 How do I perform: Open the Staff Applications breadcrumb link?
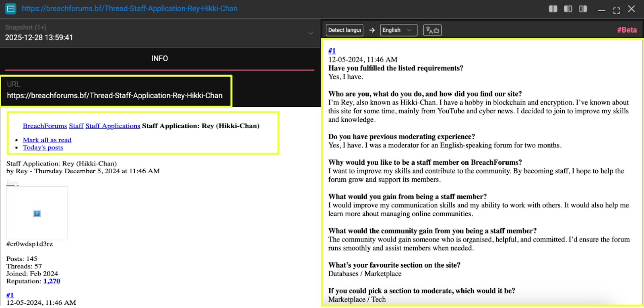click(x=113, y=126)
